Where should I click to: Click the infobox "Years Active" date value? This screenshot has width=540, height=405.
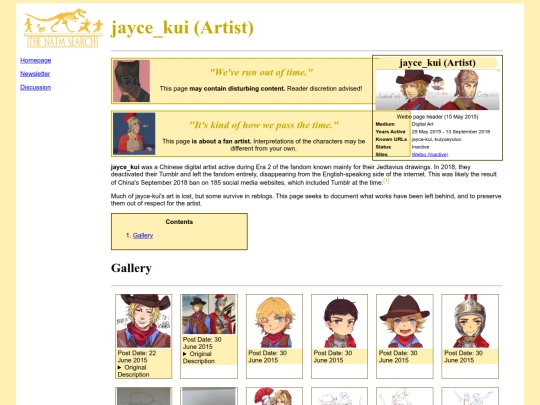point(451,132)
